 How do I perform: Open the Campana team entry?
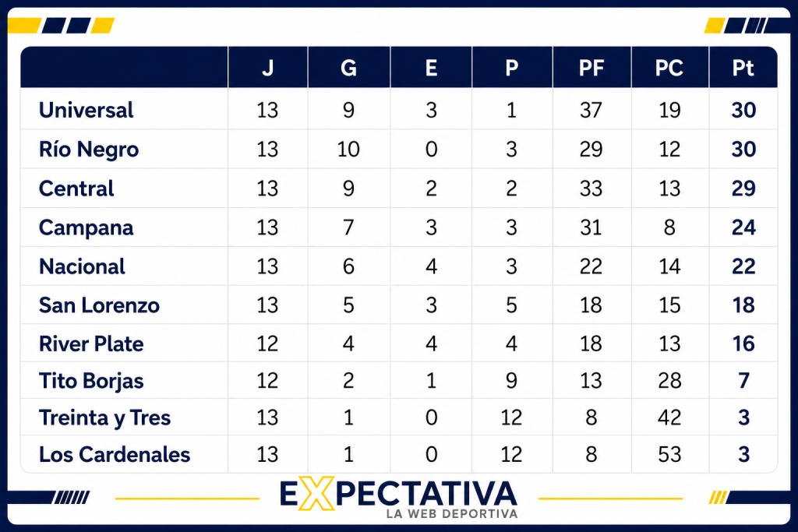[x=86, y=227]
